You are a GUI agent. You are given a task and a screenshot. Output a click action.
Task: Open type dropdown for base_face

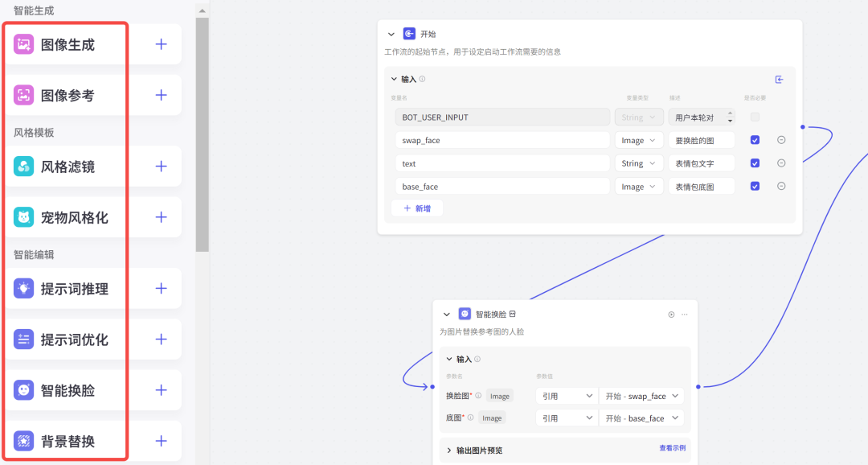(x=639, y=187)
